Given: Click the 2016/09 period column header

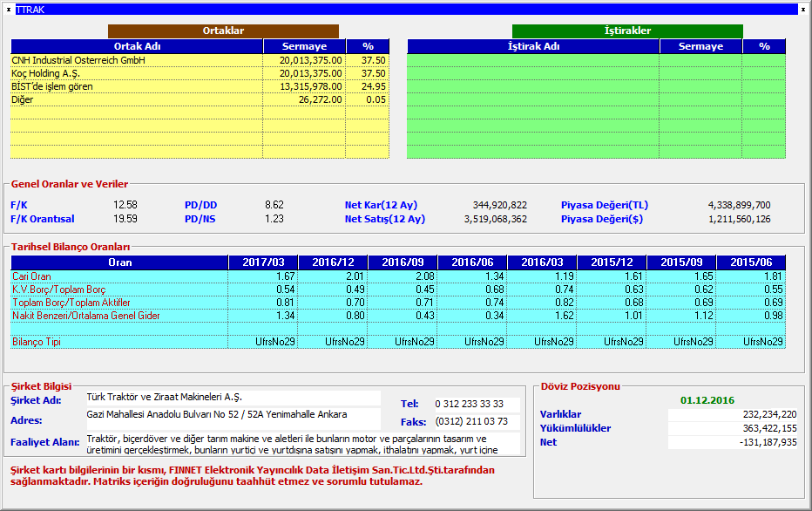Looking at the screenshot, I should [403, 262].
